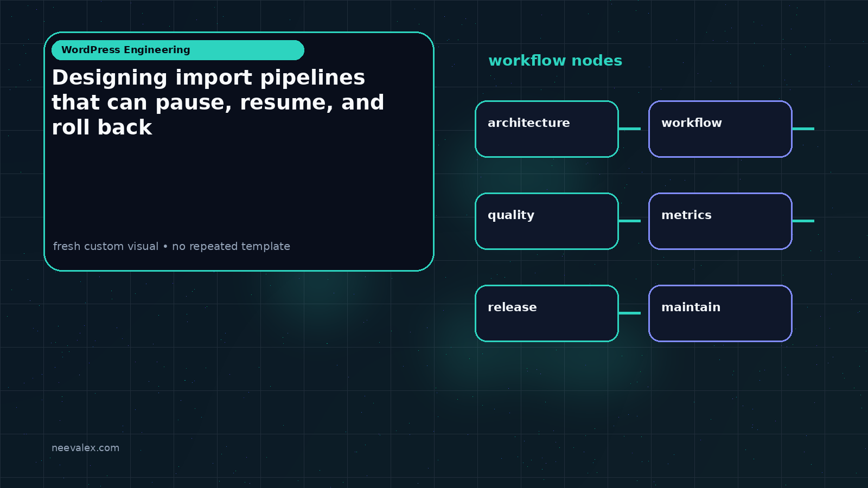
Task: Select the workflow node card
Action: click(720, 129)
